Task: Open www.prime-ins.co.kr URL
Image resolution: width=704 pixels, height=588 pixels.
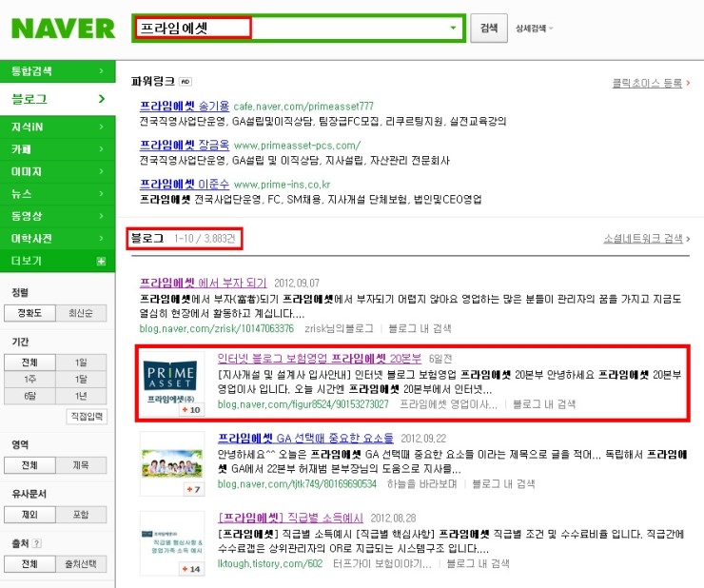Action: point(282,185)
